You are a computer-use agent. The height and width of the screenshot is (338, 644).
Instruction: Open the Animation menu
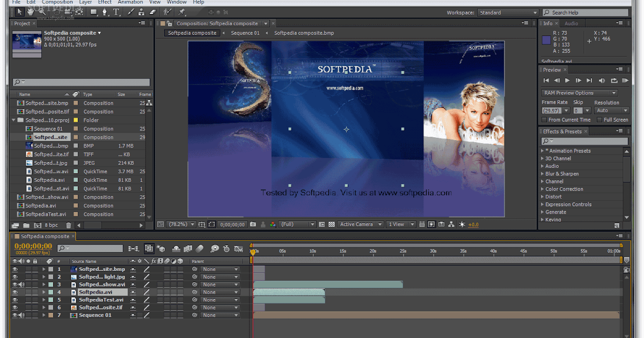130,2
